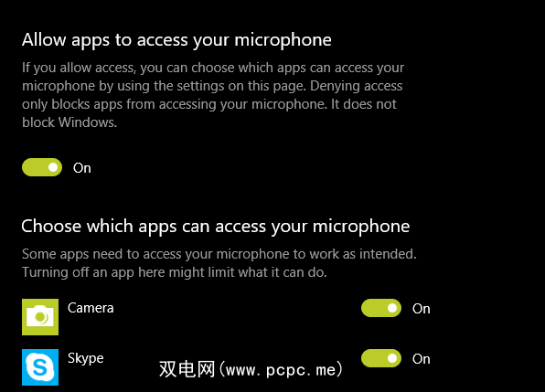
Task: Click the On label beside Camera toggle
Action: (x=422, y=309)
